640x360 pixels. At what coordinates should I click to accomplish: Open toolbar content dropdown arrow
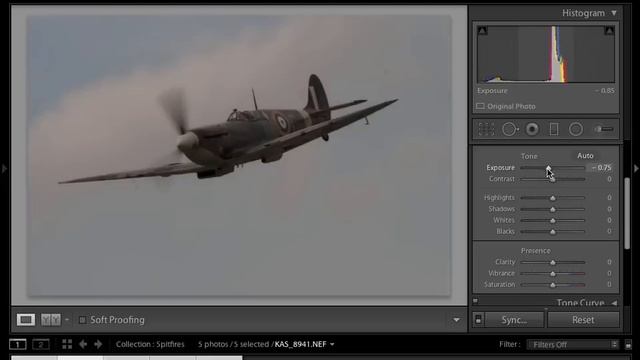point(456,320)
